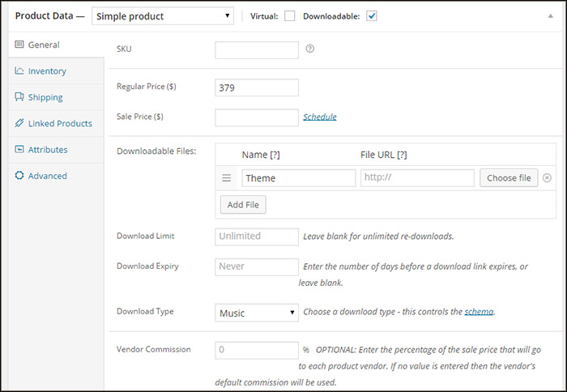This screenshot has width=567, height=392.
Task: Click the File URL http:// field
Action: pos(417,178)
